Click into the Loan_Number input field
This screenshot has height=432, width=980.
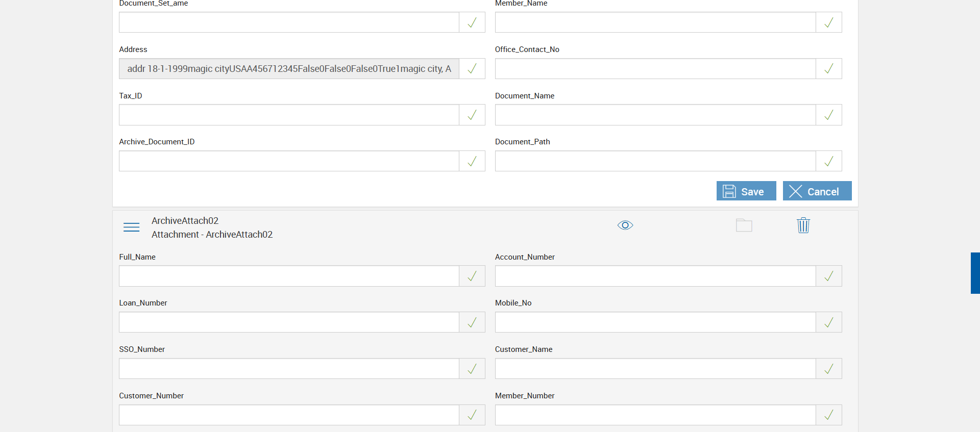(289, 322)
